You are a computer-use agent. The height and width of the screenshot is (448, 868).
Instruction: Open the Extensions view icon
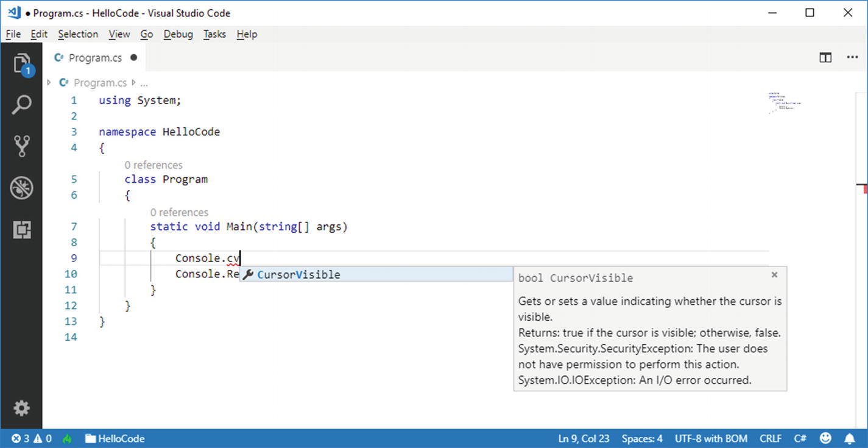[21, 230]
